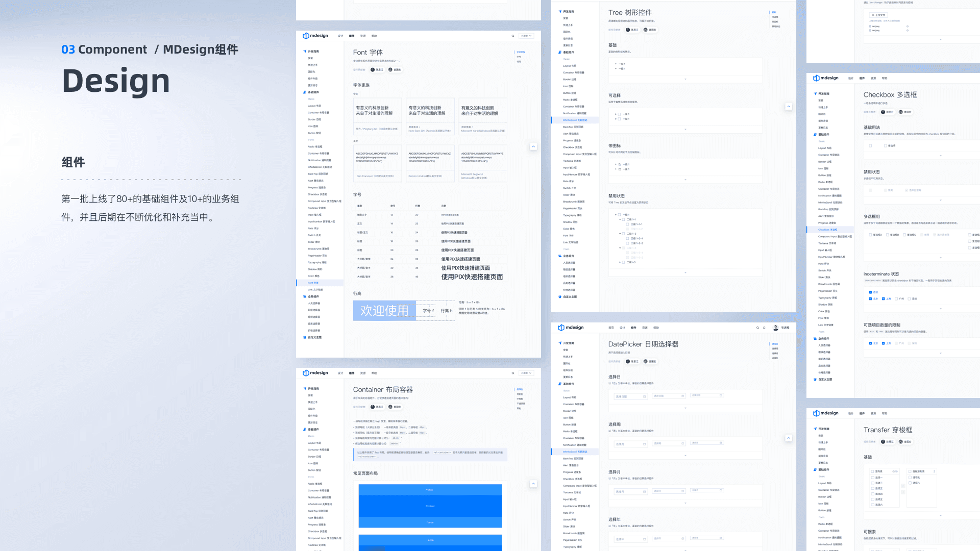980x551 pixels.
Task: Check the 广州 checkbox in indeterminate section
Action: coord(896,298)
